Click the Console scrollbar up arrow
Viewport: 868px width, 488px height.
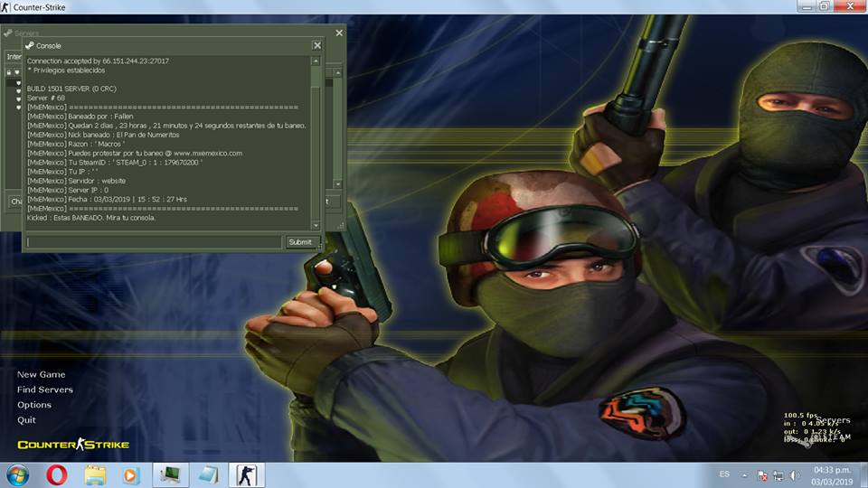pos(316,61)
